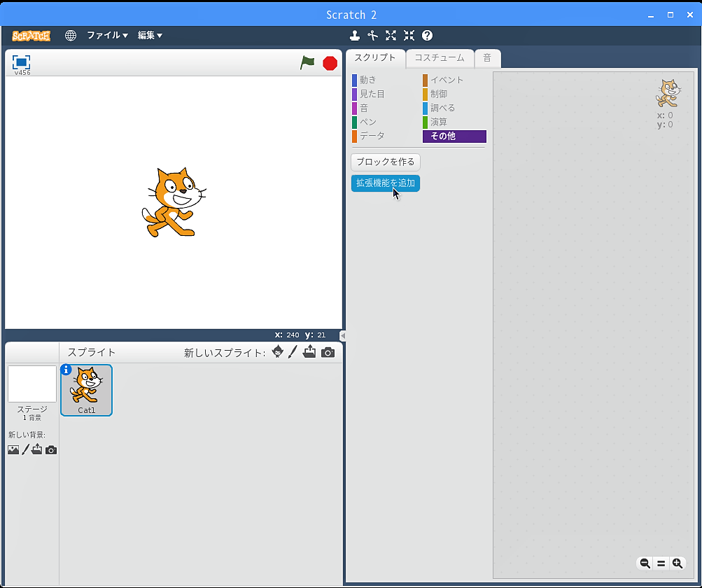Select the shrink sprite tool

pyautogui.click(x=409, y=36)
